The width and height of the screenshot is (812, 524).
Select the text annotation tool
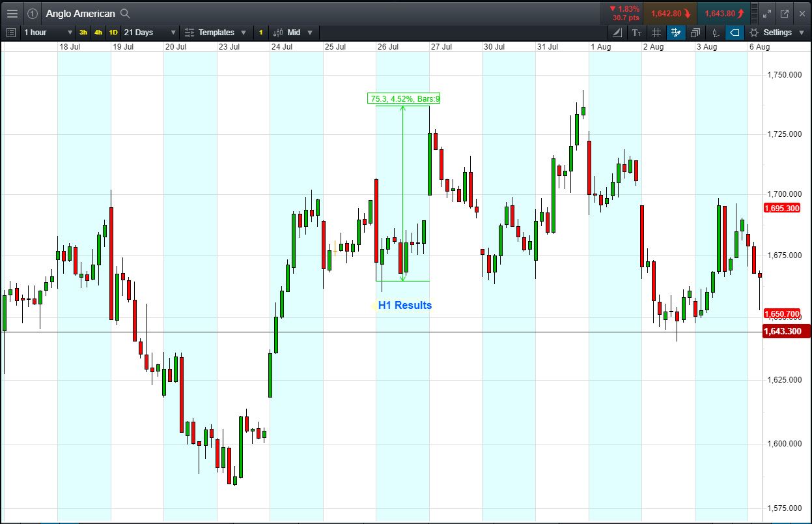pyautogui.click(x=637, y=33)
